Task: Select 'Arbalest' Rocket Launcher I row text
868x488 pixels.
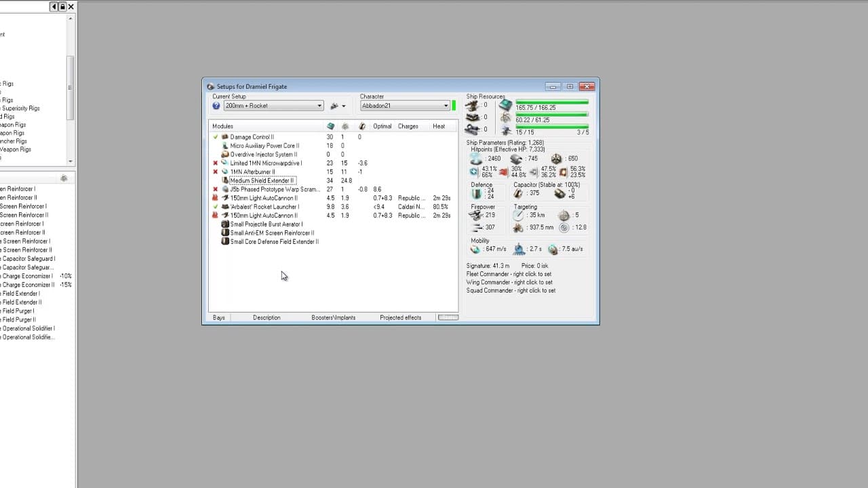Action: point(264,207)
